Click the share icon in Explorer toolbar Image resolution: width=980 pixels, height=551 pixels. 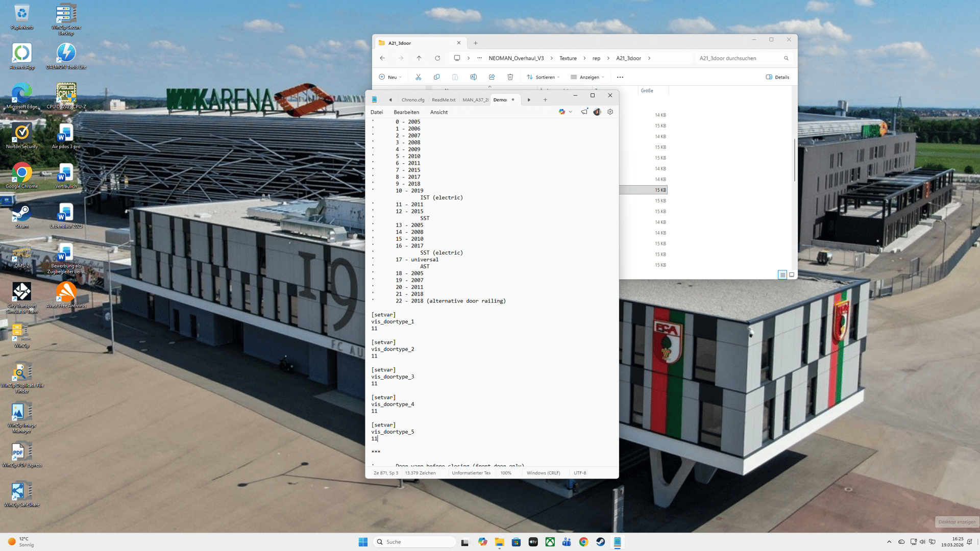pyautogui.click(x=492, y=77)
